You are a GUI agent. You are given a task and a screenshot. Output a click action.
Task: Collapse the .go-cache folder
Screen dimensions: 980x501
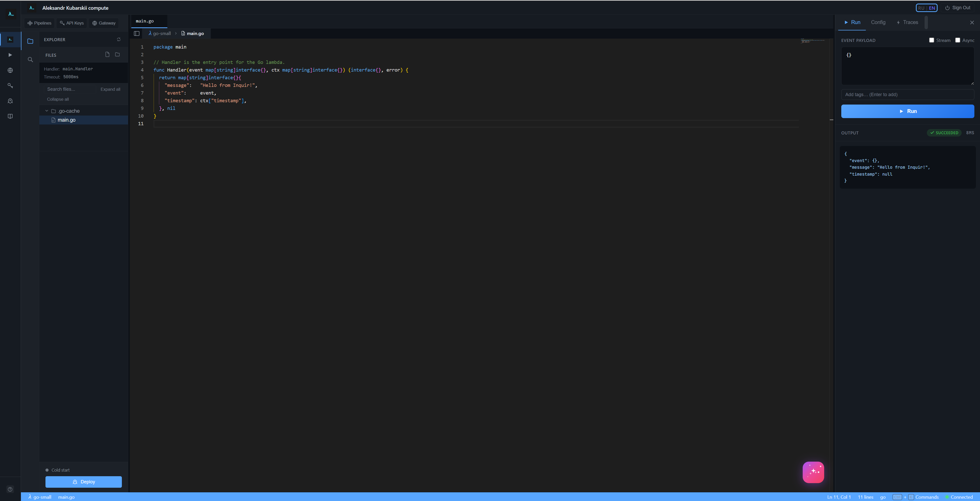47,111
